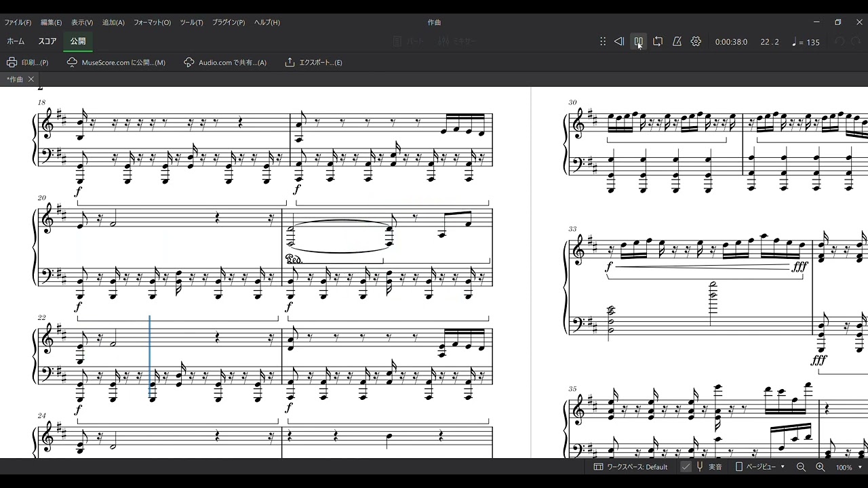Click the bass clef of measure 20 staff
This screenshot has height=488, width=868.
(47, 276)
